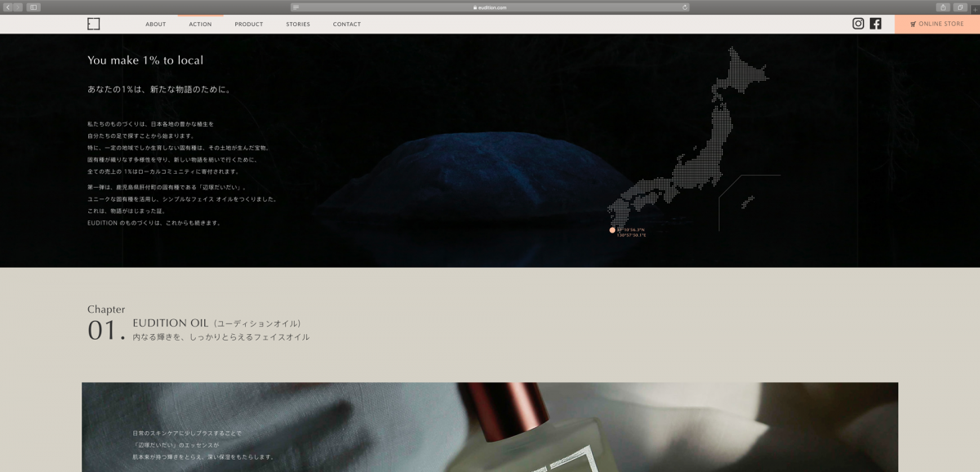Go back with Safari's back arrow

(7, 7)
